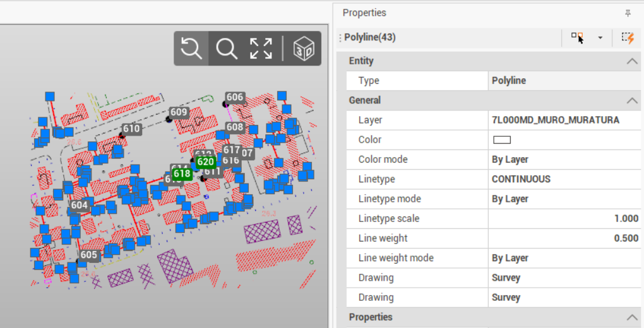Edit the Layer value 7L000MD_MURO_MURATURA
The height and width of the screenshot is (328, 644).
555,120
